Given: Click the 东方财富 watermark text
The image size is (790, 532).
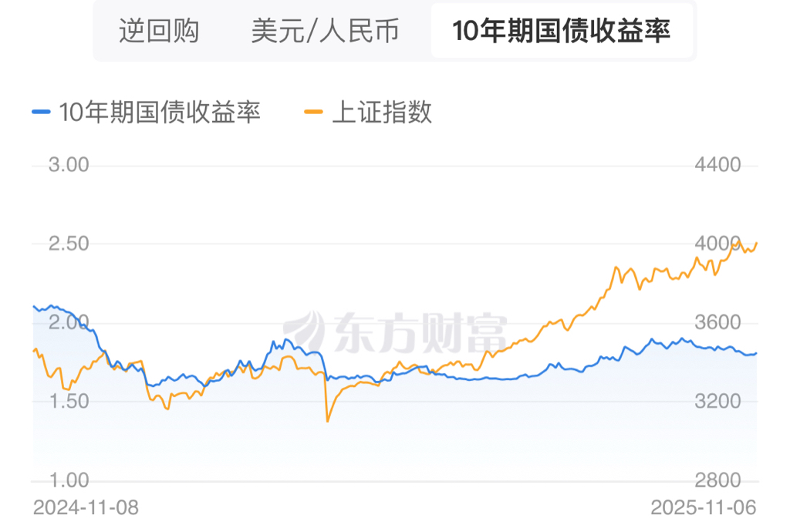Looking at the screenshot, I should coord(420,333).
